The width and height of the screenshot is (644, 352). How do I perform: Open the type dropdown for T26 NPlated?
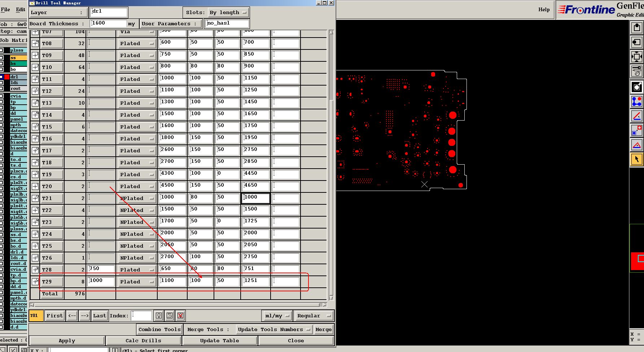pos(137,258)
